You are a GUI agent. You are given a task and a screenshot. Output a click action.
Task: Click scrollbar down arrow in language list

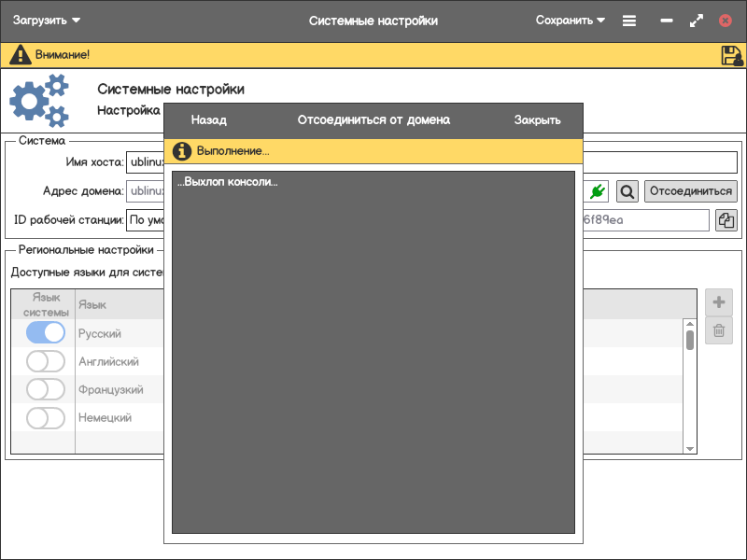coord(690,449)
